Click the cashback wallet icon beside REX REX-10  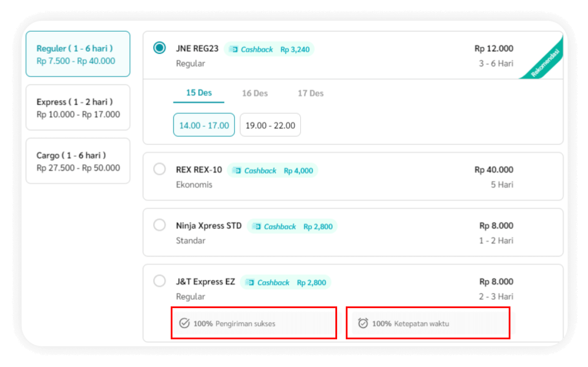pos(237,171)
